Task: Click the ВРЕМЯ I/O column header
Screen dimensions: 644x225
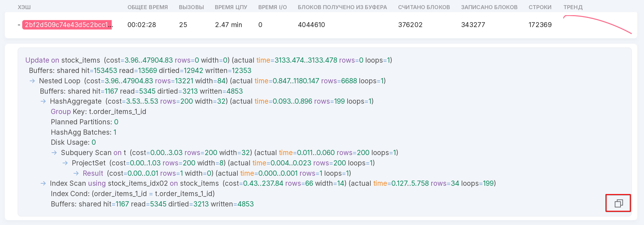Action: coord(273,7)
